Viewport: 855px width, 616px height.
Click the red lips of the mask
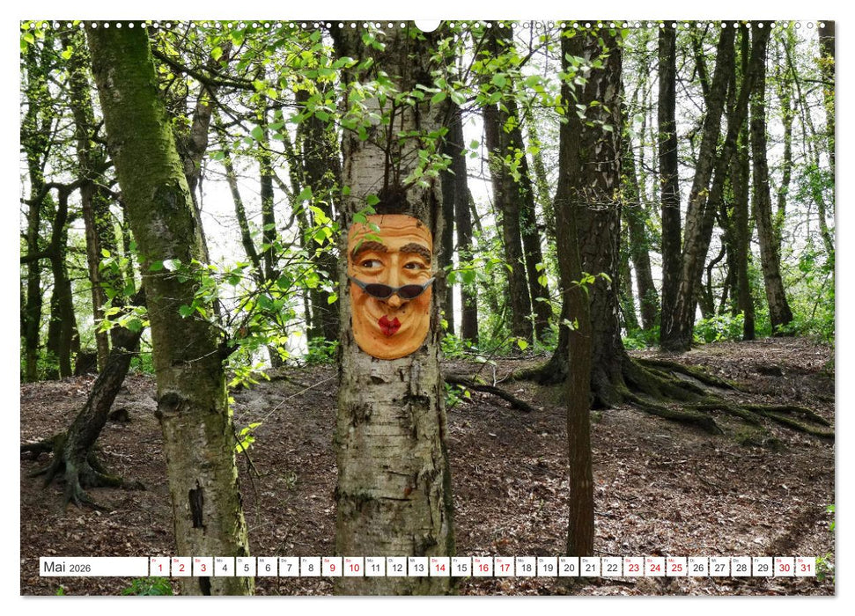(x=389, y=326)
